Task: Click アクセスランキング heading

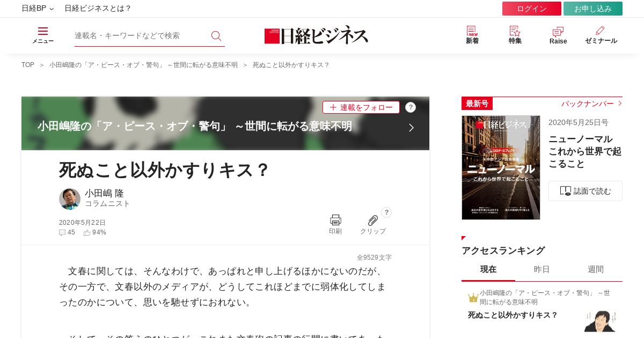Action: 503,251
